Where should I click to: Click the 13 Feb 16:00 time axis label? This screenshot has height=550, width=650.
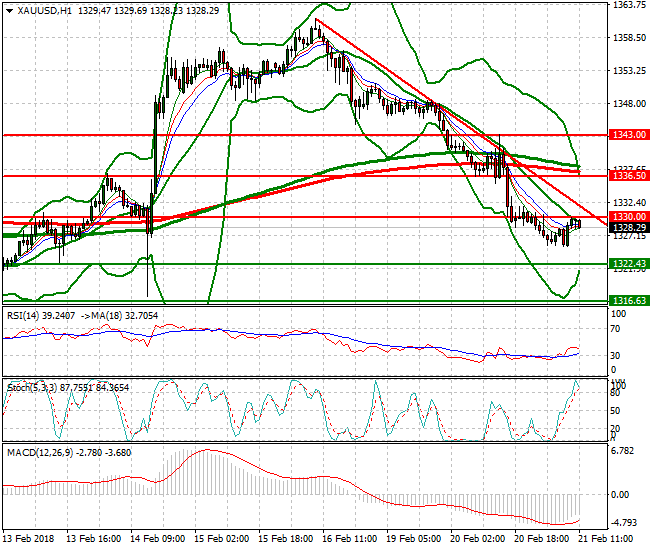(x=94, y=539)
